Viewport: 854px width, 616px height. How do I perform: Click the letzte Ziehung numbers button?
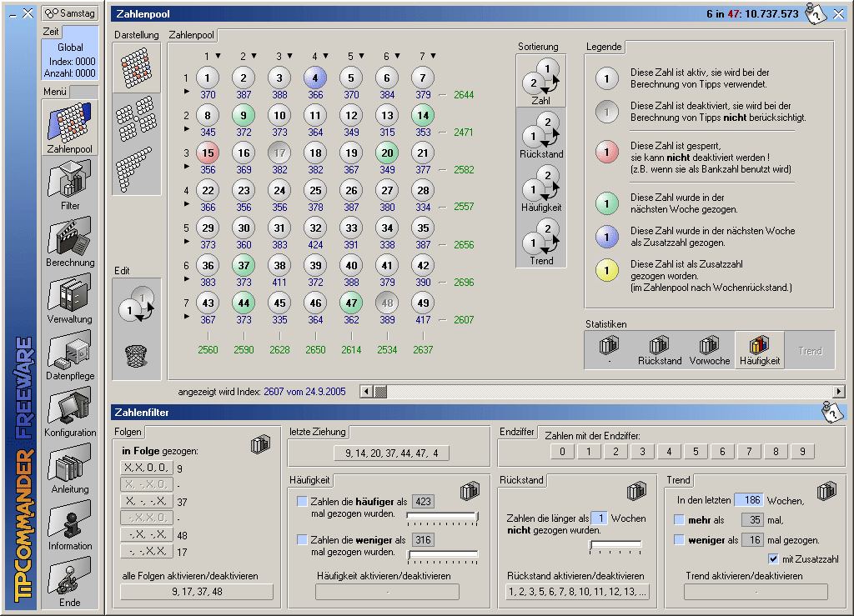(392, 453)
